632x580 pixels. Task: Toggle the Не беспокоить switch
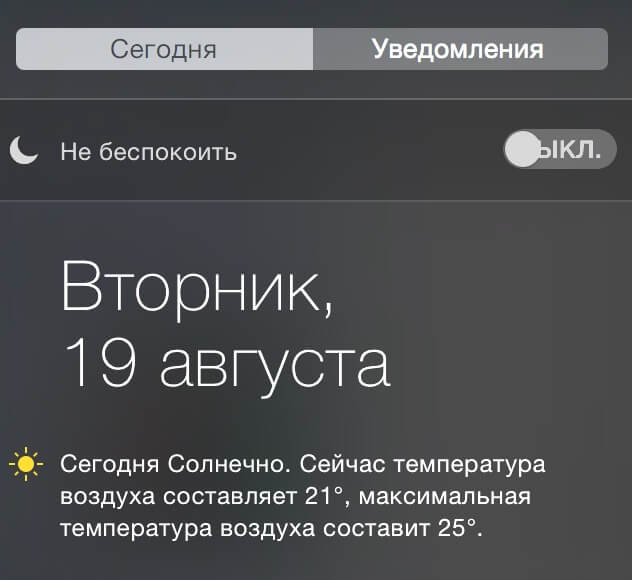pos(560,149)
